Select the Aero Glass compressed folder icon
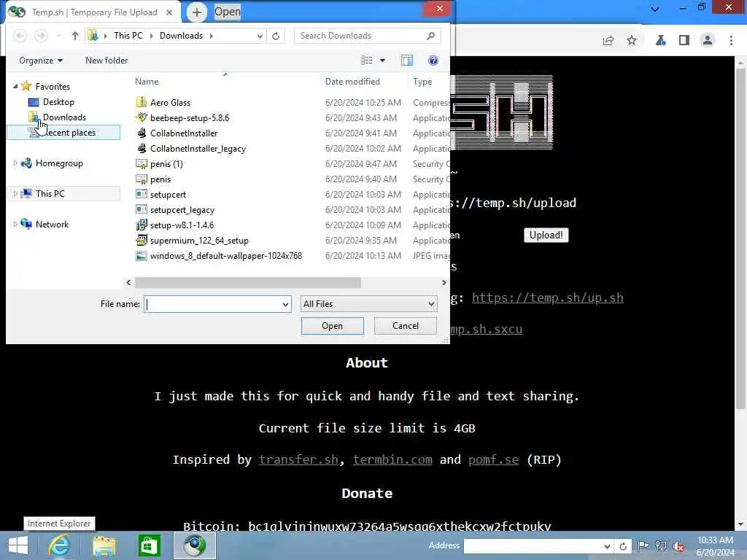This screenshot has width=747, height=560. [x=141, y=102]
